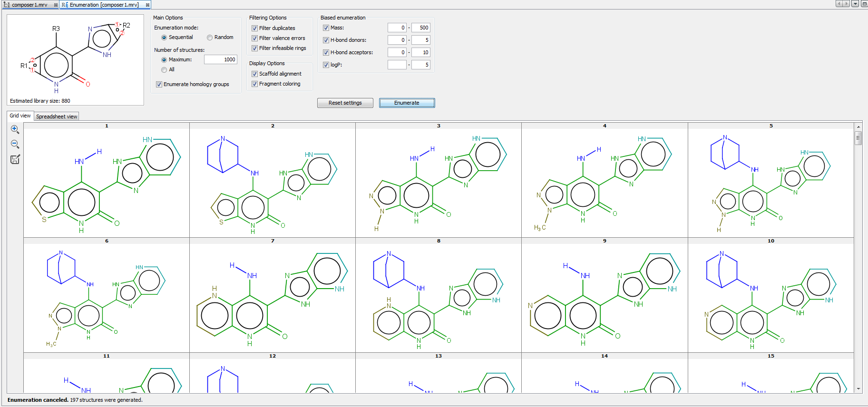This screenshot has height=407, width=868.
Task: Uncheck Filter duplicates checkbox
Action: tap(254, 28)
